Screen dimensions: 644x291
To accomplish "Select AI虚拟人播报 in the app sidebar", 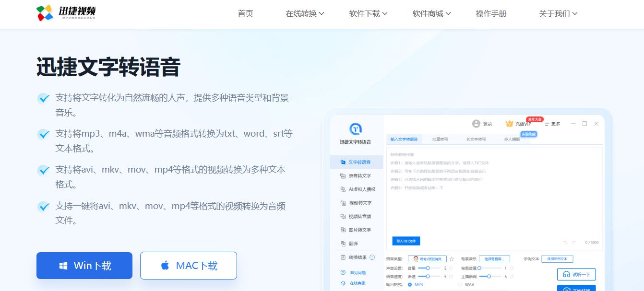I will pos(357,189).
